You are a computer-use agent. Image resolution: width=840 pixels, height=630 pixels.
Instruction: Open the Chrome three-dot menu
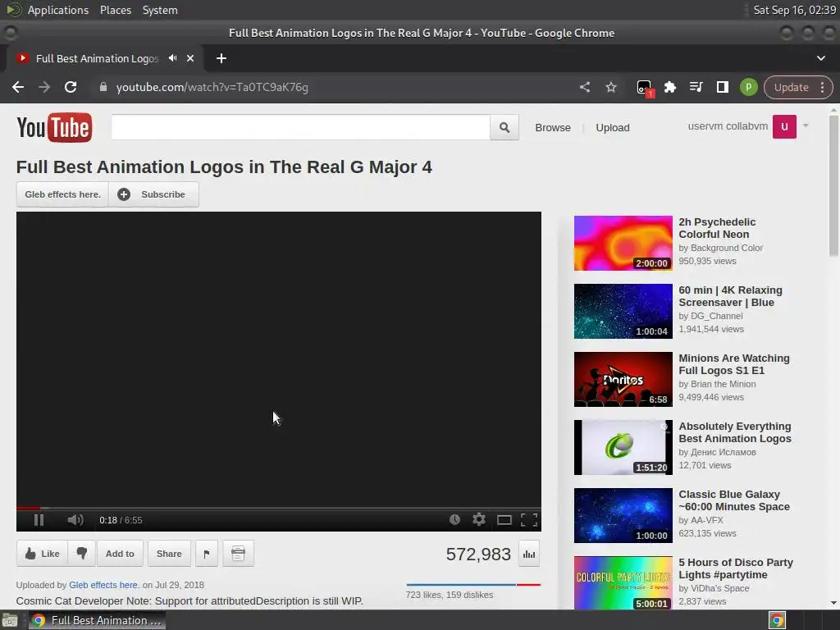822,87
